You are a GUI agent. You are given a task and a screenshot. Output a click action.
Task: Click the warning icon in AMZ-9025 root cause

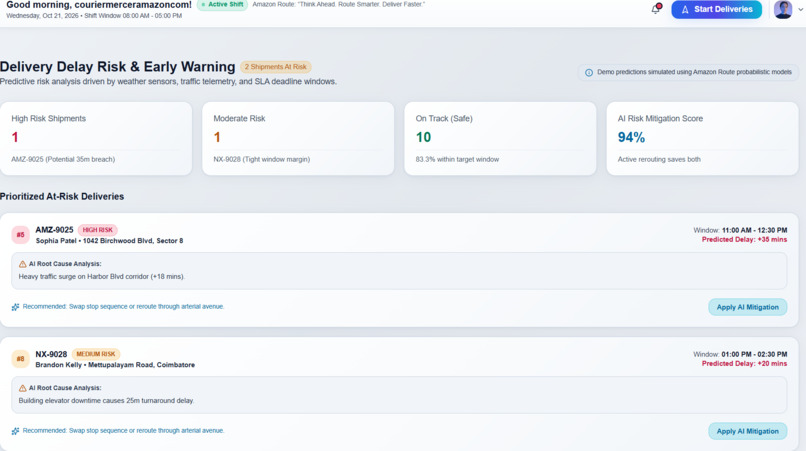23,264
